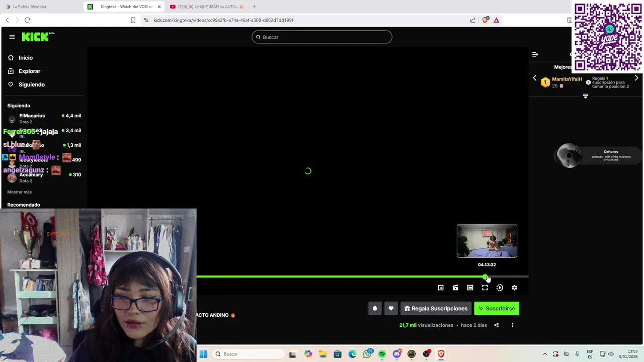Screen dimensions: 644x362
Task: Switch to Brave browser in taskbar
Action: 441,354
